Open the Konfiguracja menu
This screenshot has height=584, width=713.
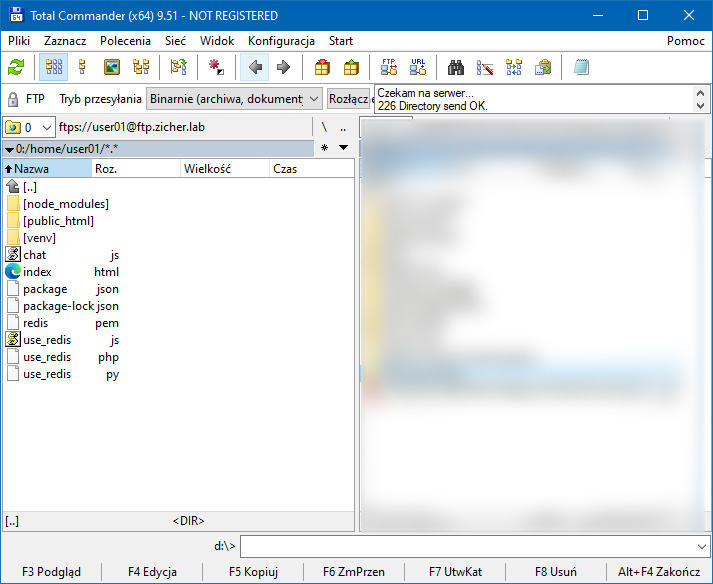(281, 41)
